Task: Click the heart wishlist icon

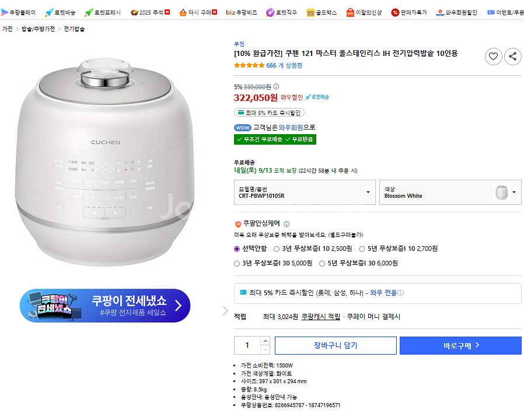Action: pyautogui.click(x=493, y=57)
